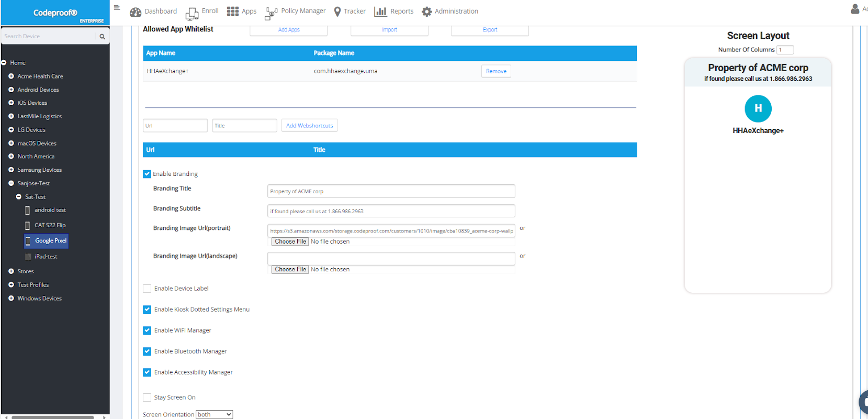Choose File for landscape branding image
The width and height of the screenshot is (868, 419).
point(290,269)
